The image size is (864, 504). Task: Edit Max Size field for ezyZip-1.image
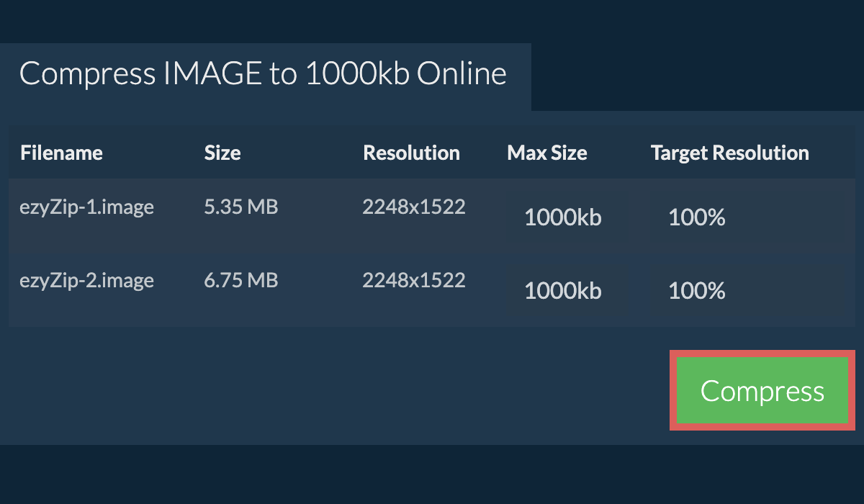pyautogui.click(x=567, y=217)
